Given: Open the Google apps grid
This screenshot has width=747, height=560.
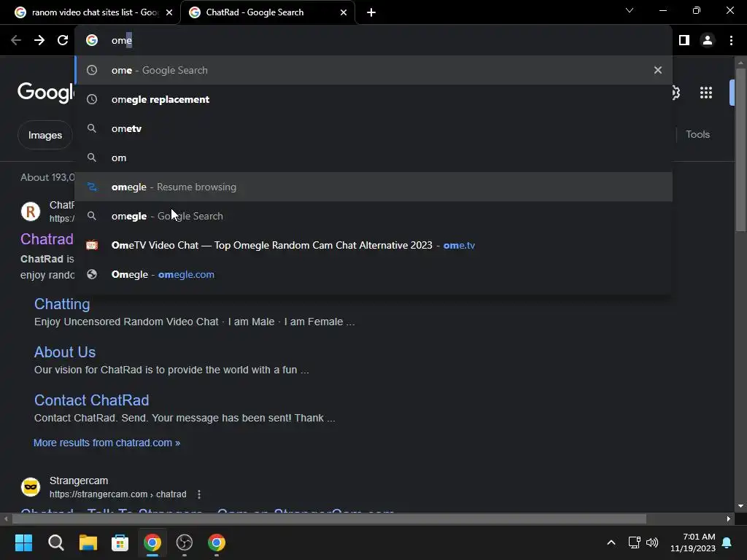Looking at the screenshot, I should pyautogui.click(x=706, y=93).
